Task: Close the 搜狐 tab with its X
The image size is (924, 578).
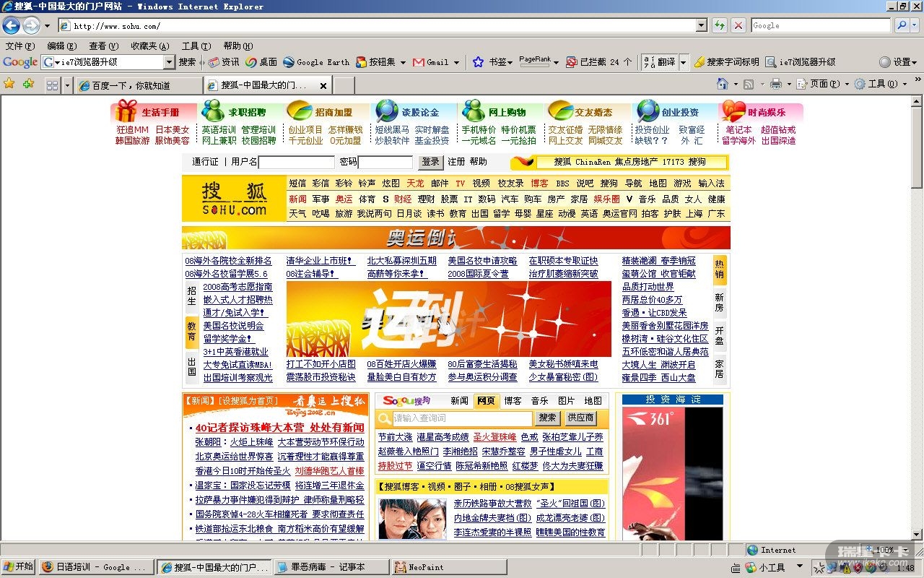Action: pos(323,86)
